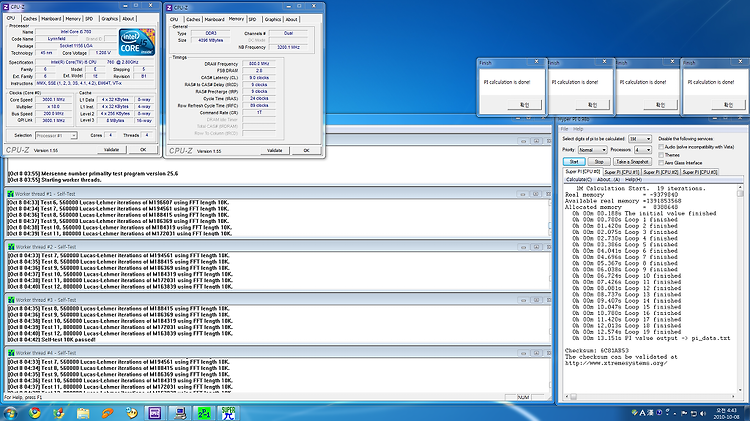This screenshot has height=421, width=750.
Task: Click the Core Speed value field in CPU-Z
Action: pyautogui.click(x=54, y=100)
